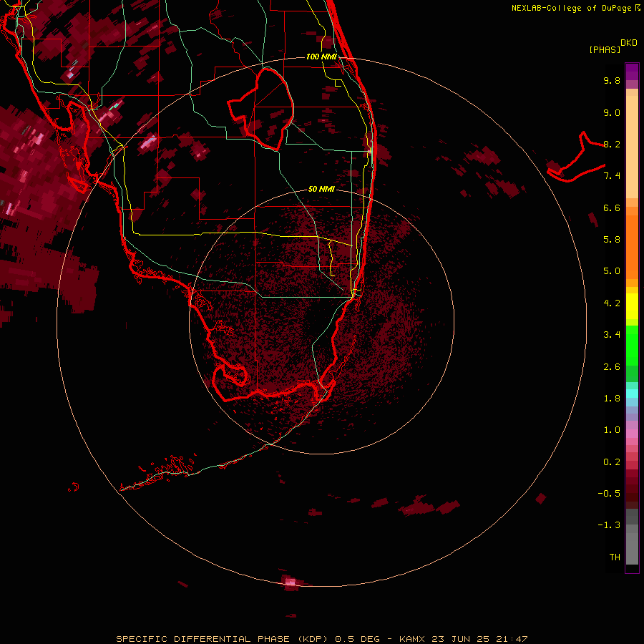The height and width of the screenshot is (644, 644).
Task: Click the 50 NMI range ring label
Action: pos(321,189)
